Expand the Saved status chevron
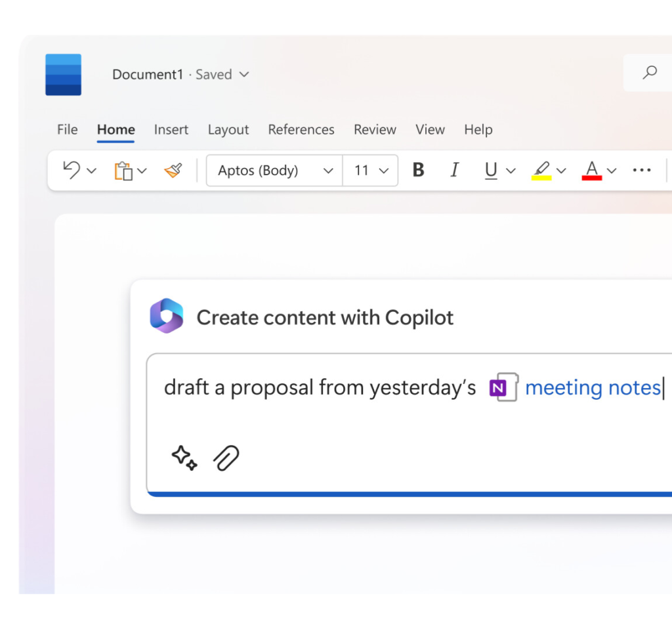The height and width of the screenshot is (629, 672). 244,74
